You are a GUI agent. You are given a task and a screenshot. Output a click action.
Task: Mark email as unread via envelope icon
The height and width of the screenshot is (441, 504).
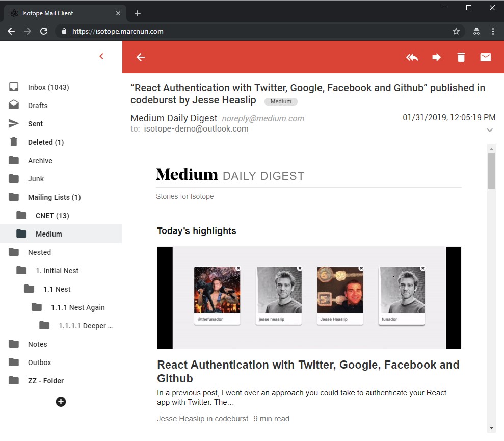click(485, 57)
